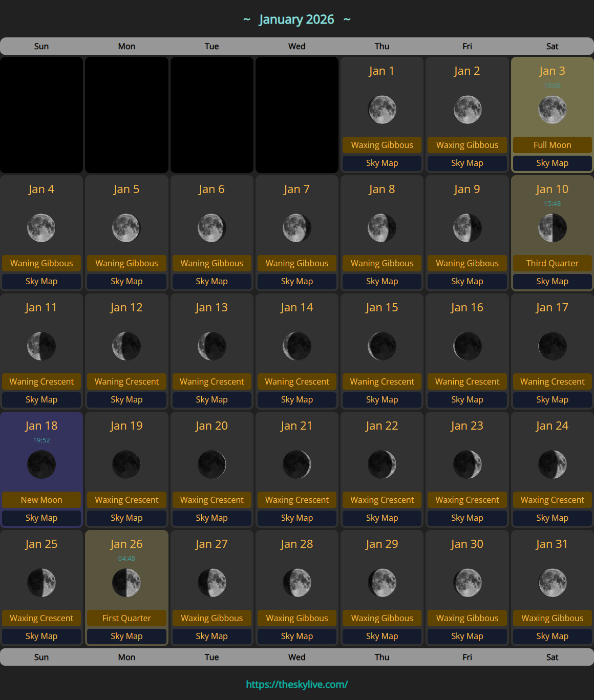Click the 10:03 time on Jan 3
This screenshot has width=594, height=700.
point(553,86)
